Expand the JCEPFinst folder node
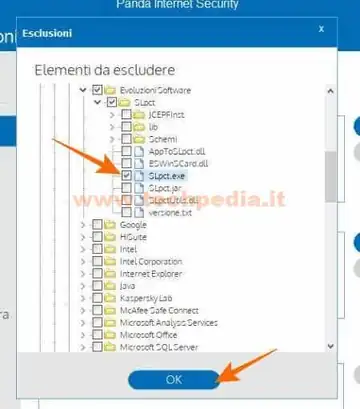 pos(112,115)
